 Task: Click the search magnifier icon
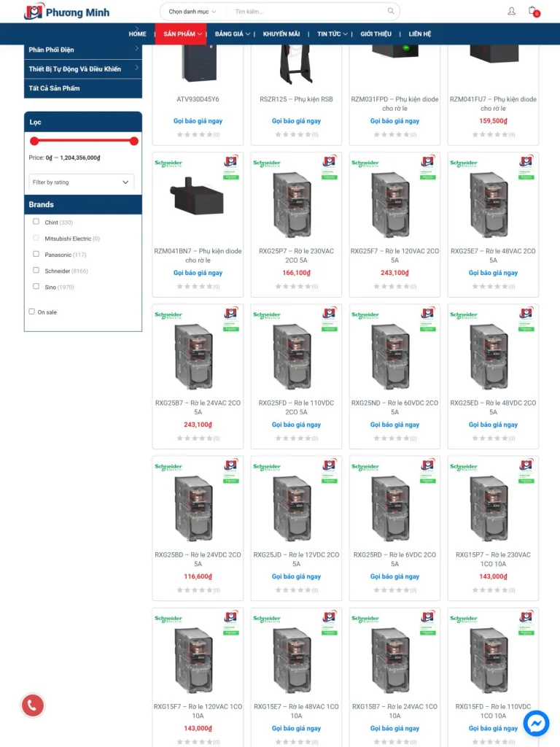(391, 11)
